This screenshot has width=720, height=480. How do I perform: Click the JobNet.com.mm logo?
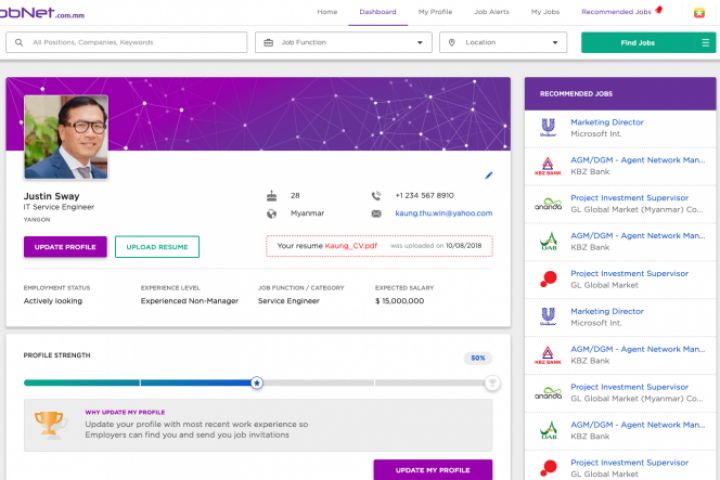pyautogui.click(x=42, y=12)
